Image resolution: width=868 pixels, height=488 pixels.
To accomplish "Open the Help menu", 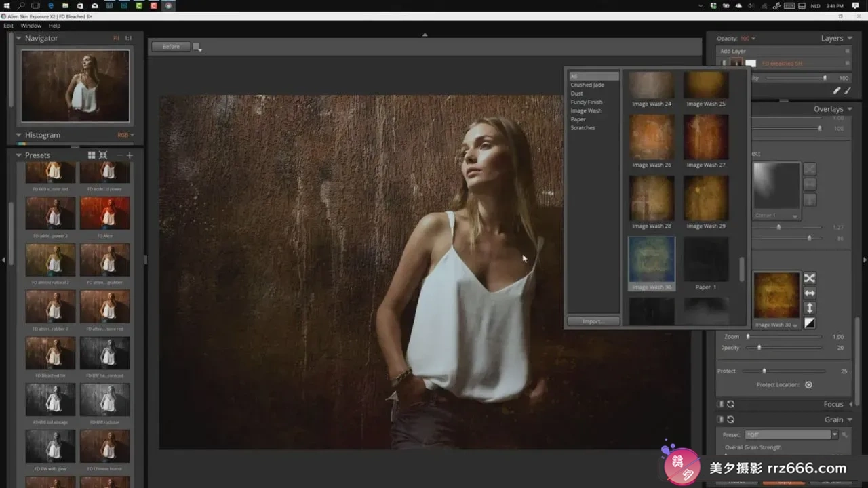I will (54, 26).
